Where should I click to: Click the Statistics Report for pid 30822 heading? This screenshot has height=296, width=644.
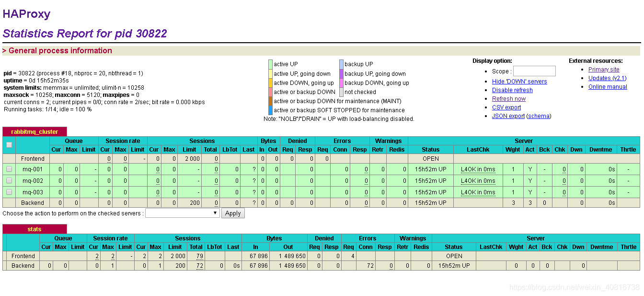coord(85,34)
